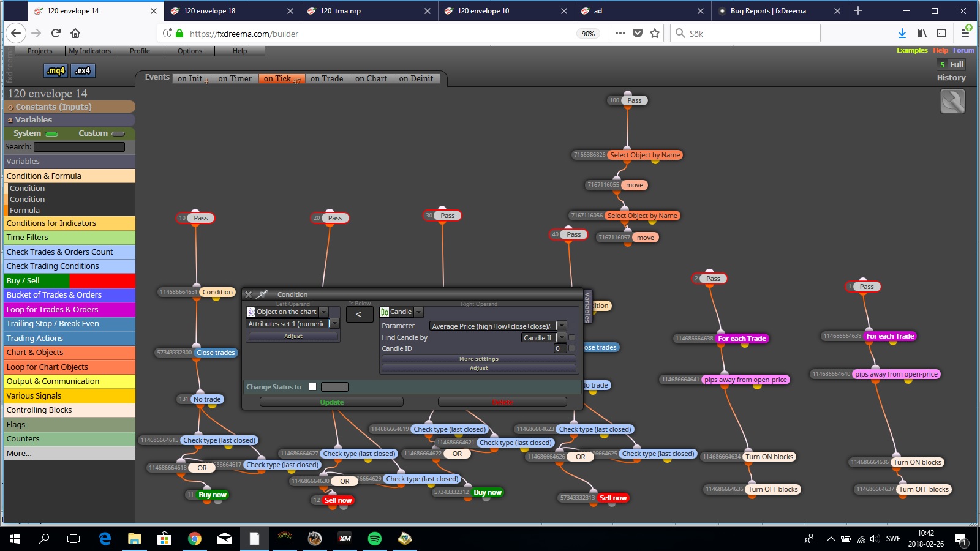Open Spotify from the taskbar

(x=374, y=539)
